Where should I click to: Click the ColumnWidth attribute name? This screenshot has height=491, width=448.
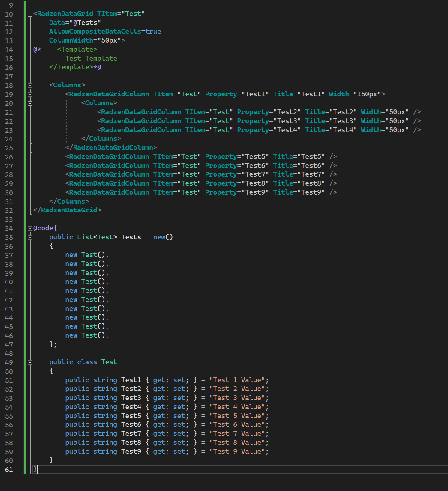(71, 41)
